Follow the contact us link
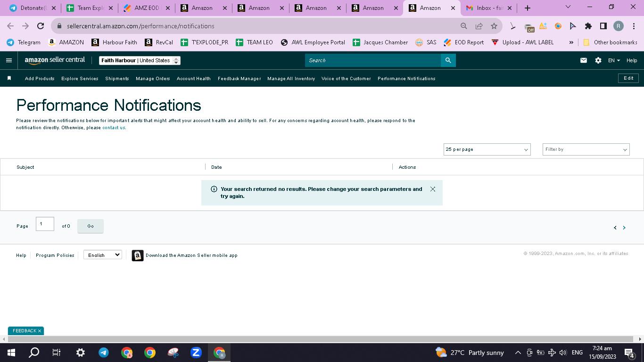 pyautogui.click(x=114, y=128)
